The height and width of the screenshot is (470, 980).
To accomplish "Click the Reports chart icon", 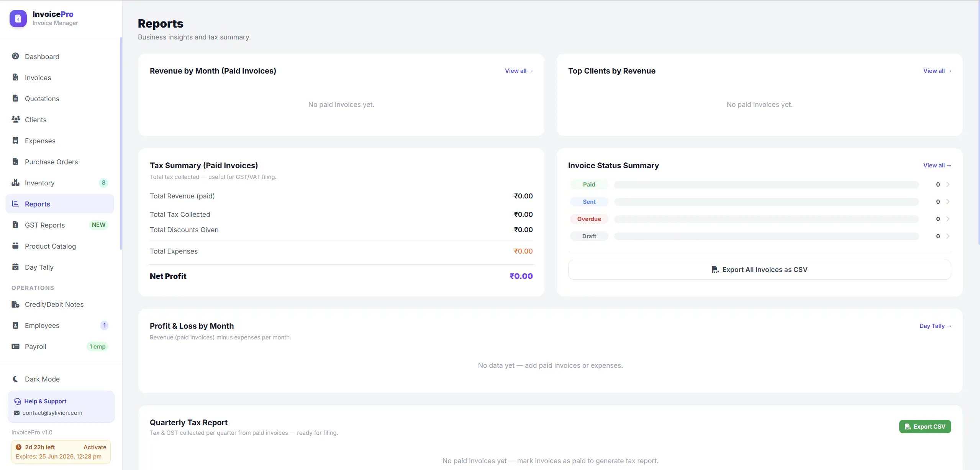I will (15, 204).
